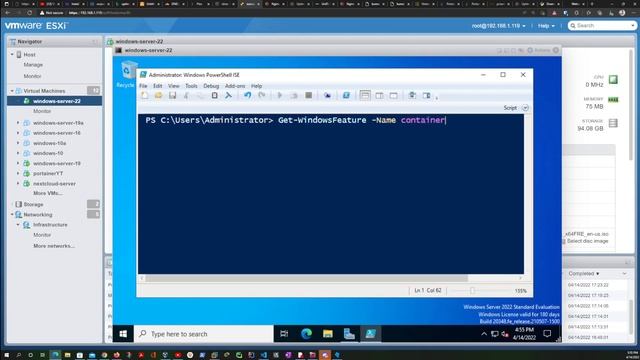Click the New Remote PowerShell Tab icon
The image size is (640, 360).
tap(327, 96)
